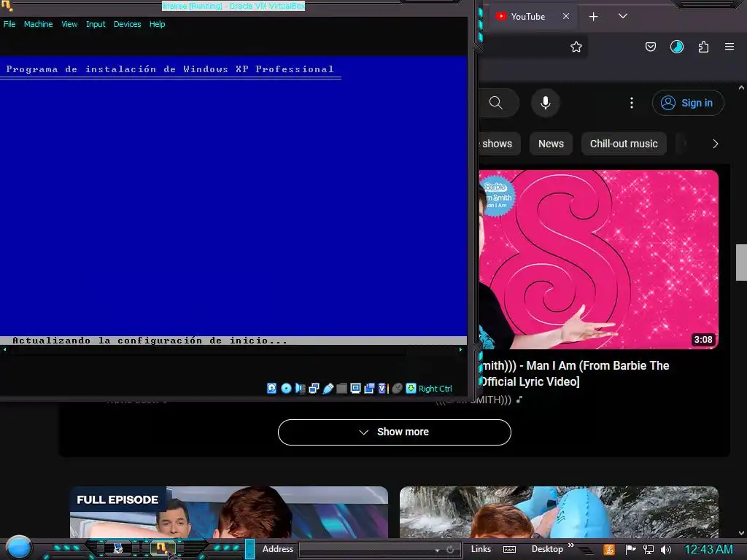Open the Pocket save icon in browser toolbar
This screenshot has height=560, width=747.
pos(650,47)
